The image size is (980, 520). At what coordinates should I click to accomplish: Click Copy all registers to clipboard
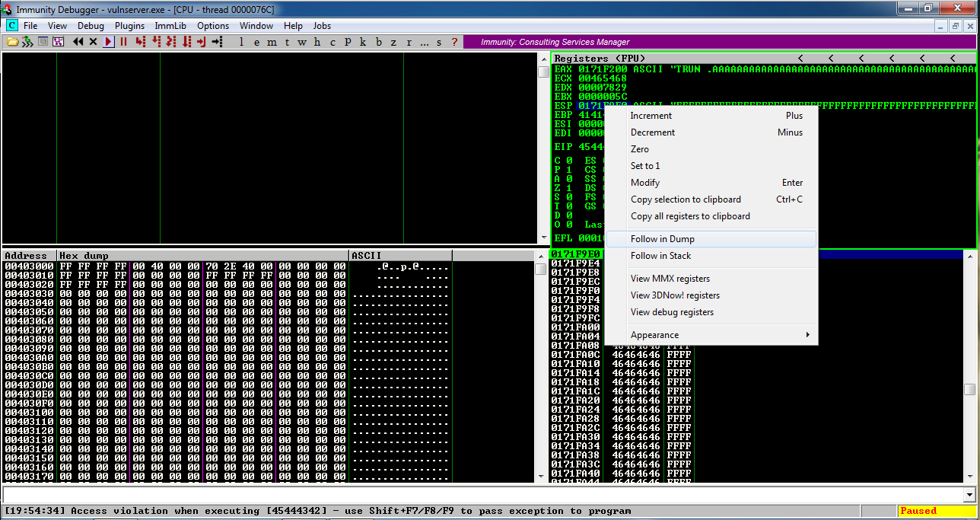[690, 216]
